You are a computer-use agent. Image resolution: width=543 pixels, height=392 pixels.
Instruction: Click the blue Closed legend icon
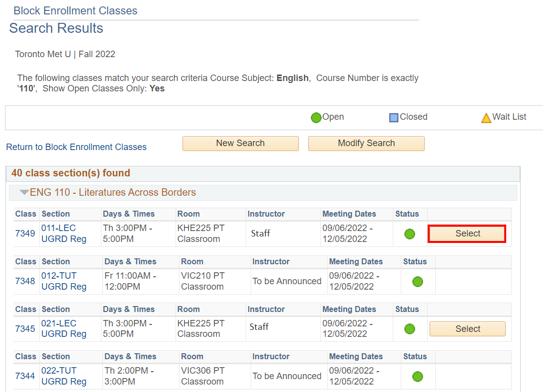[x=394, y=118]
